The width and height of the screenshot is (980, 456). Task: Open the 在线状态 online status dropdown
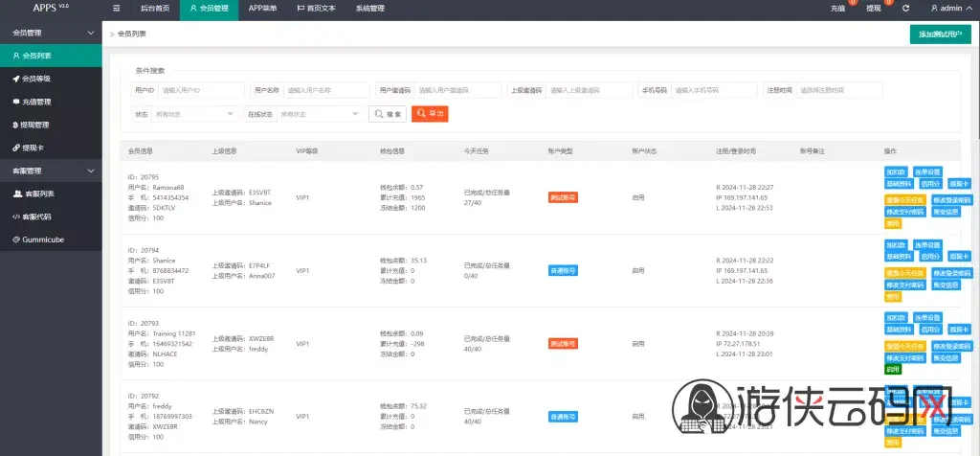point(320,114)
